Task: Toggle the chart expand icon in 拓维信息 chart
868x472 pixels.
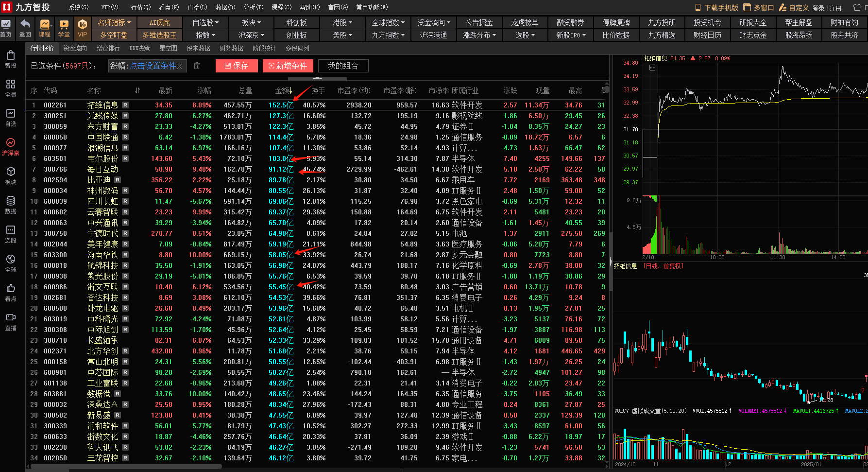Action: [652, 68]
